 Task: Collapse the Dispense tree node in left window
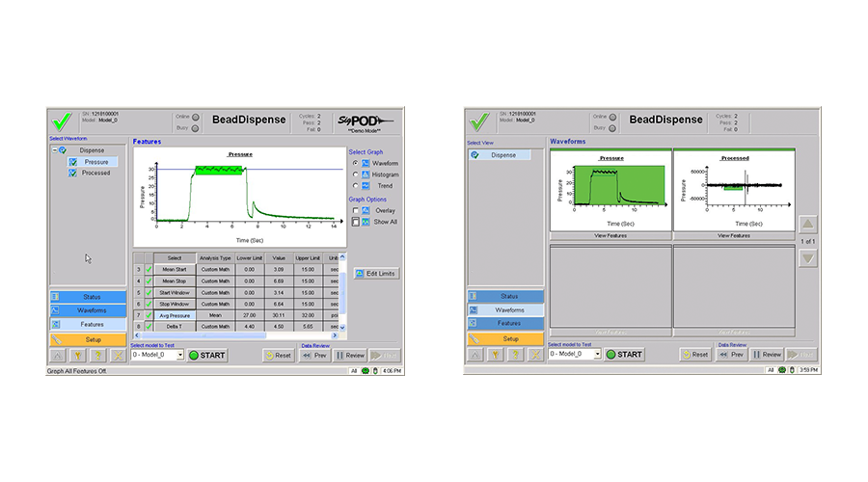(53, 150)
